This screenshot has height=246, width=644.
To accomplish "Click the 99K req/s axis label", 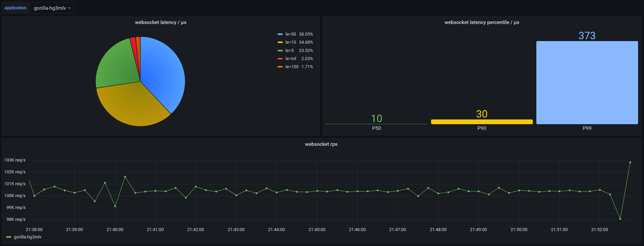I will coord(16,208).
